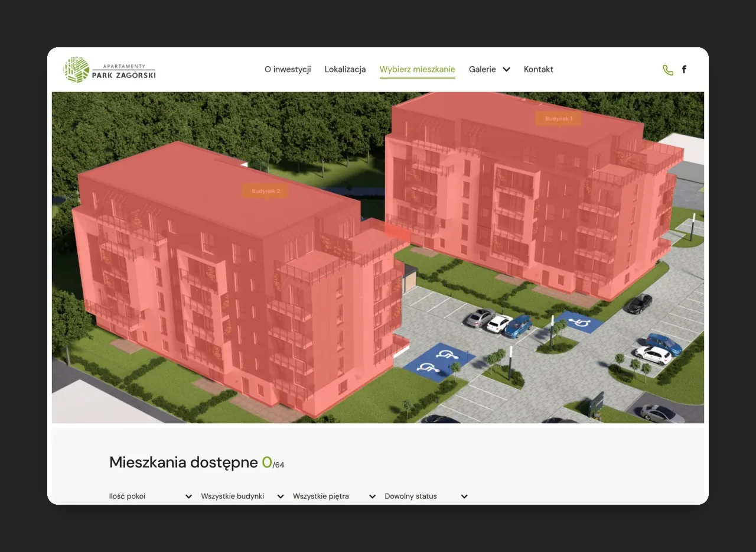Open the Facebook page icon
756x552 pixels.
pos(684,69)
